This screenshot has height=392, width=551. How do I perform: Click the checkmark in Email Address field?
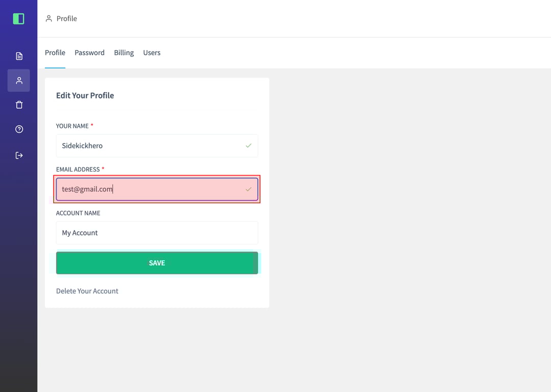248,189
